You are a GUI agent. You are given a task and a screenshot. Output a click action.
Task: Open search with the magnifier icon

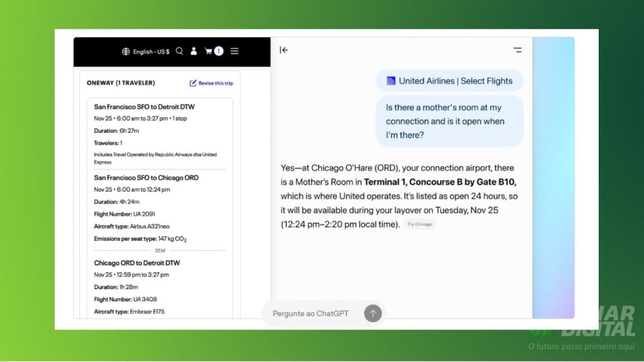click(x=179, y=52)
